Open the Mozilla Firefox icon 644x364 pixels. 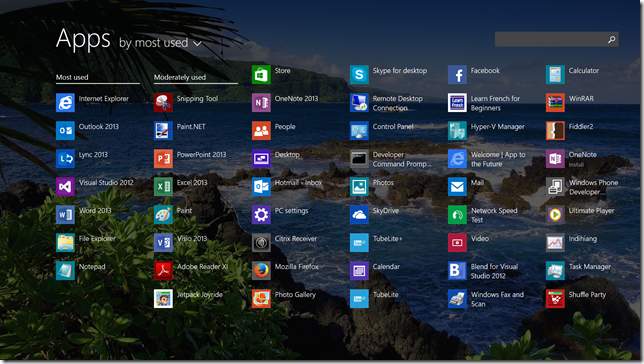click(261, 270)
